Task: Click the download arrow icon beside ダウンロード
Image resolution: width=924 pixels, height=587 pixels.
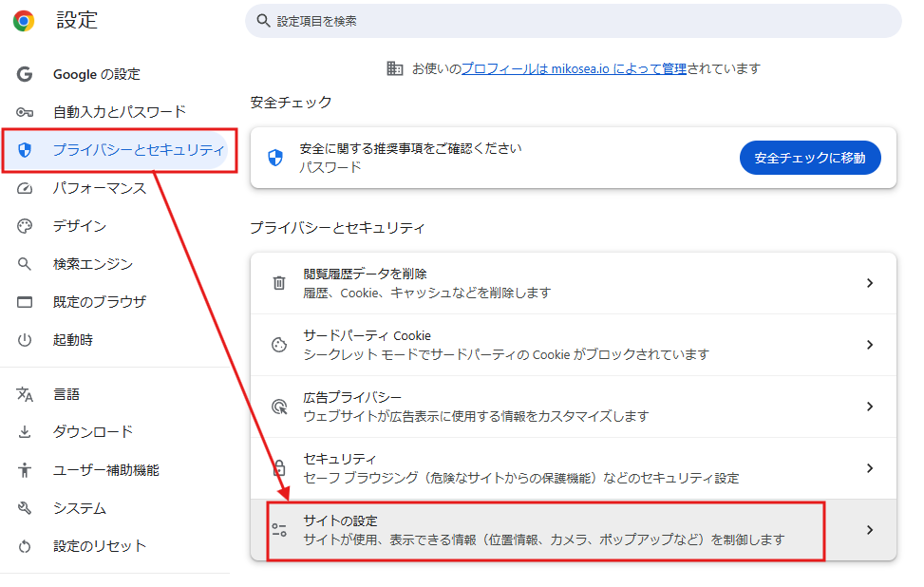Action: tap(24, 432)
